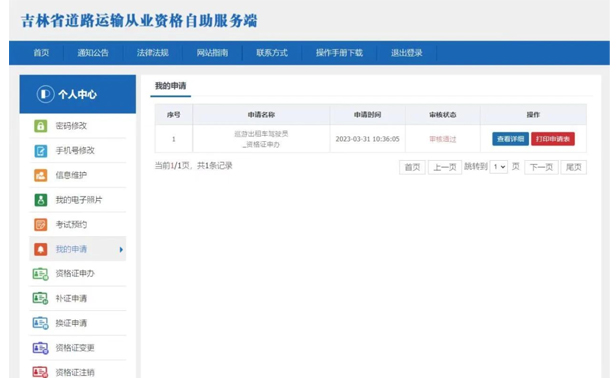Click the 个人中心 circle icon
This screenshot has height=378, width=616.
pyautogui.click(x=45, y=94)
